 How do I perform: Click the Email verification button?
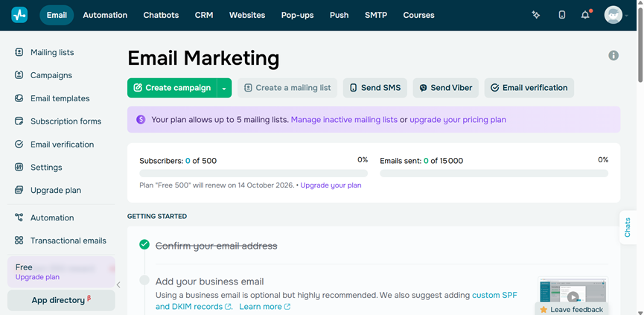click(x=529, y=88)
